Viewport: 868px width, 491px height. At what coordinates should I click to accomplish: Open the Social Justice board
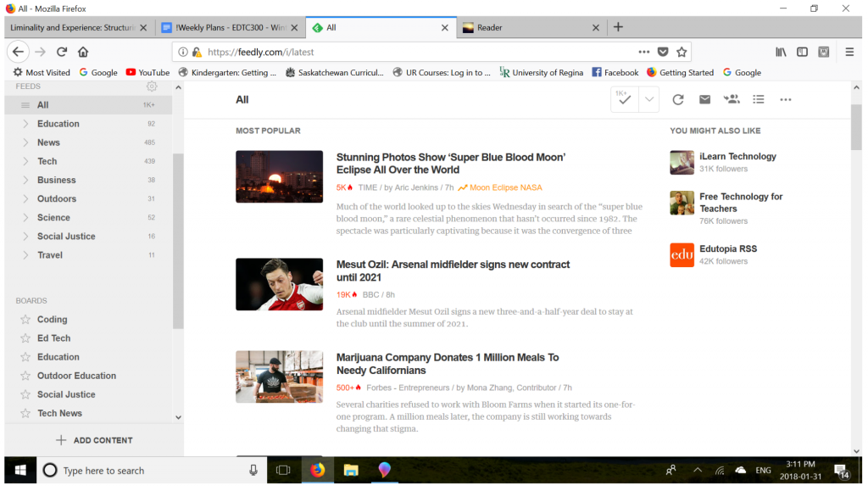click(66, 394)
